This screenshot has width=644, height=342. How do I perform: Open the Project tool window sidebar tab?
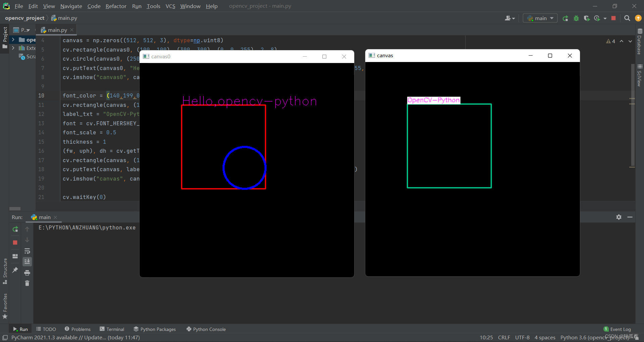pyautogui.click(x=5, y=38)
